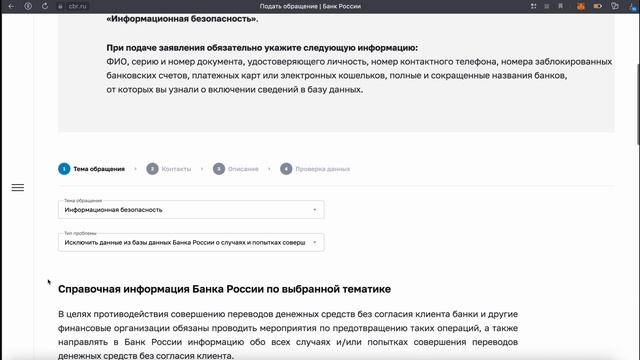This screenshot has width=640, height=360.
Task: Click the arrow of the "Информационная безопасность" dropdown
Action: point(315,210)
